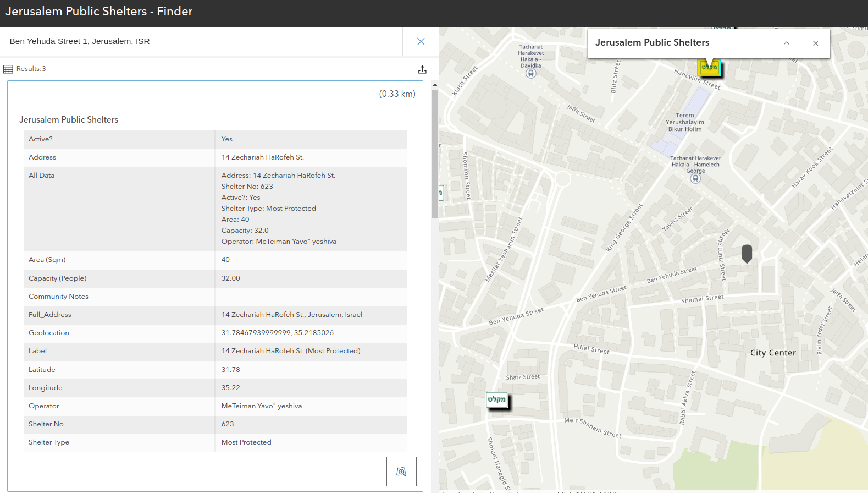Click the Hillel Street label on map
The width and height of the screenshot is (868, 493).
pos(591,349)
